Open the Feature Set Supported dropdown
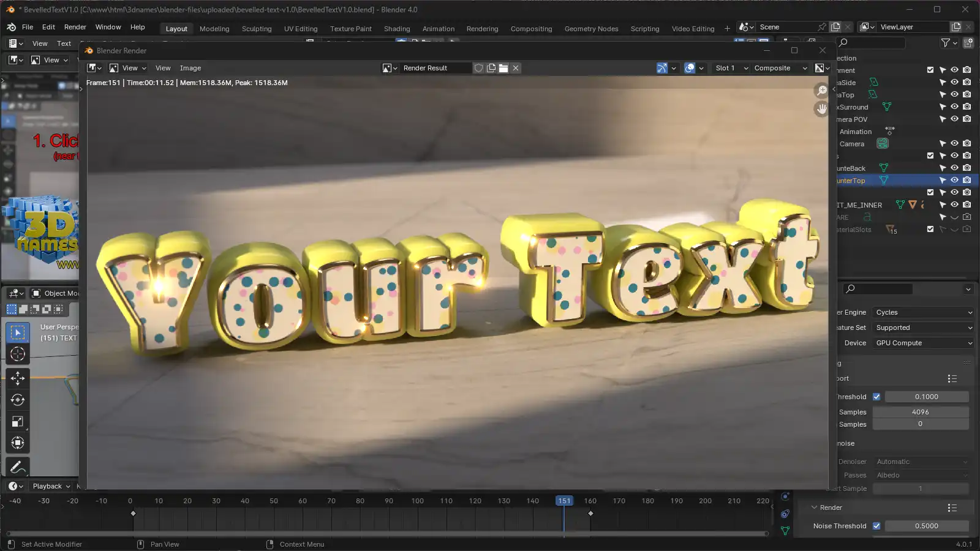 coord(923,328)
